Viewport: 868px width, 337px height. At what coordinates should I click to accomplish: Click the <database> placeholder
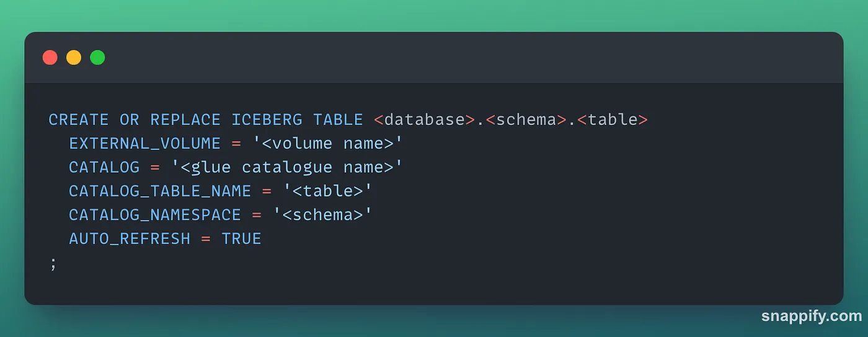424,120
